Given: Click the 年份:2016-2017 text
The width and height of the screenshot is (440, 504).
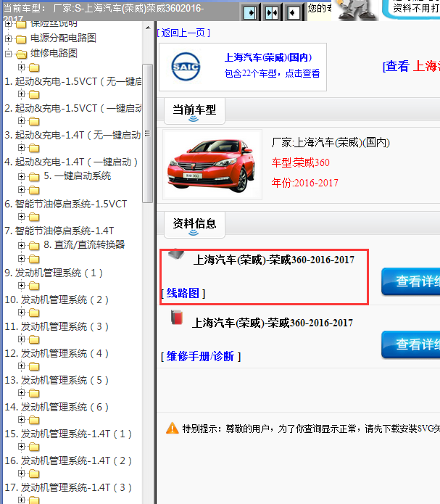Looking at the screenshot, I should (304, 183).
